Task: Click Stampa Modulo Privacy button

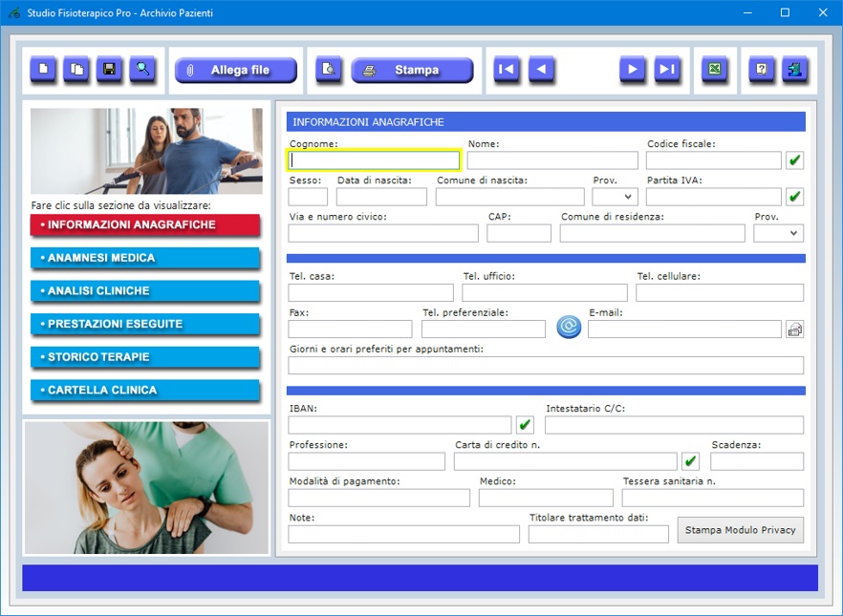Action: coord(741,530)
